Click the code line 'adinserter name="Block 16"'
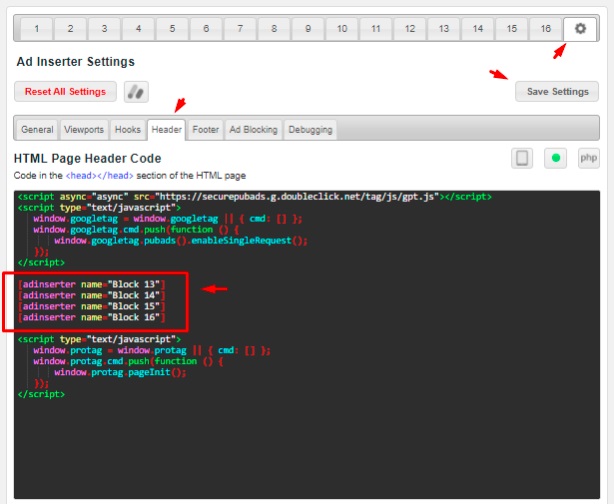614x504 pixels. pos(92,317)
